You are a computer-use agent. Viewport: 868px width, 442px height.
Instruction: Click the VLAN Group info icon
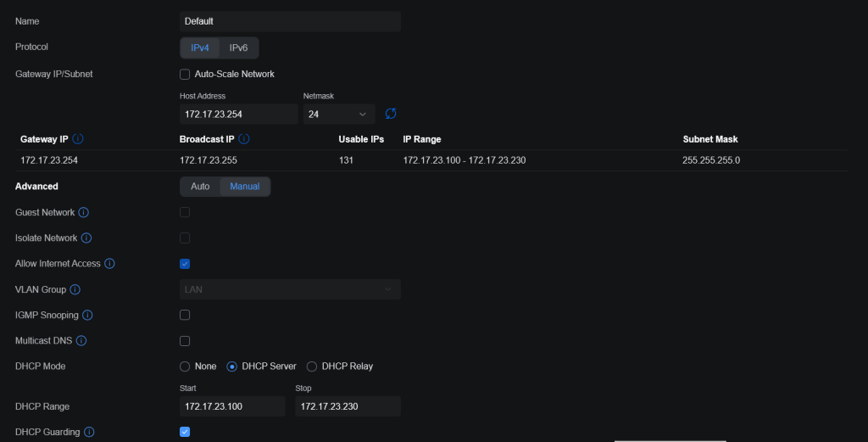click(75, 289)
